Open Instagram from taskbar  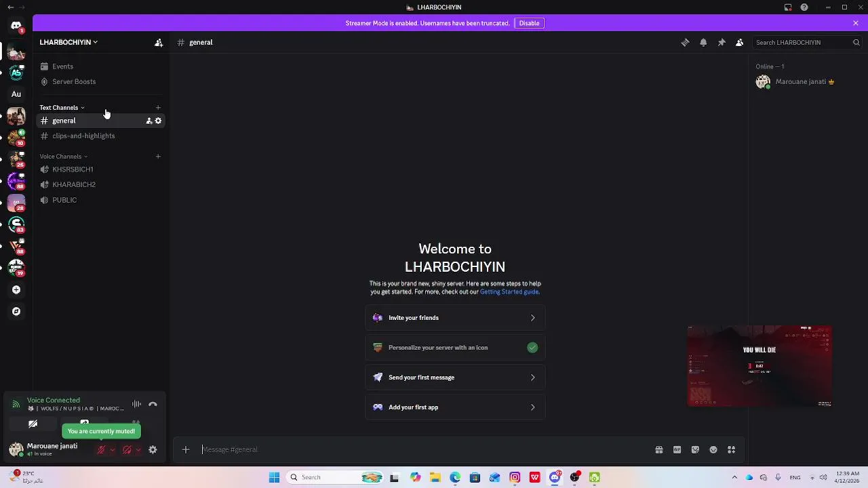pyautogui.click(x=515, y=478)
